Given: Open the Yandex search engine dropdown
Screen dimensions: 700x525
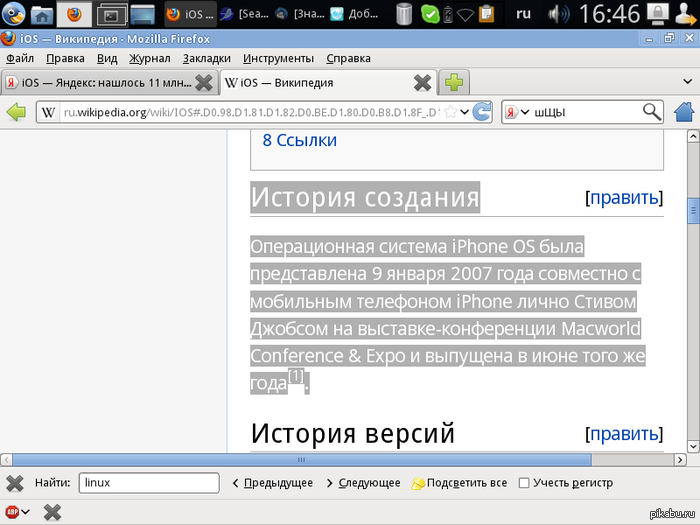Looking at the screenshot, I should (x=516, y=112).
